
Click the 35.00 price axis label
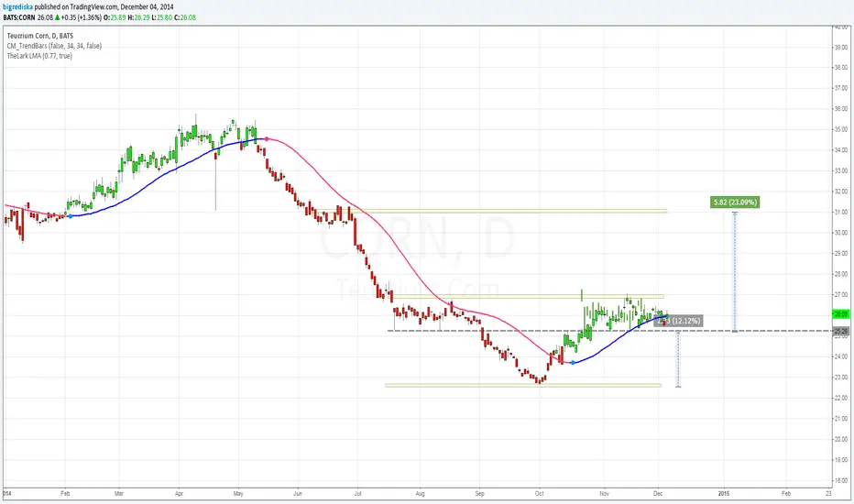841,129
